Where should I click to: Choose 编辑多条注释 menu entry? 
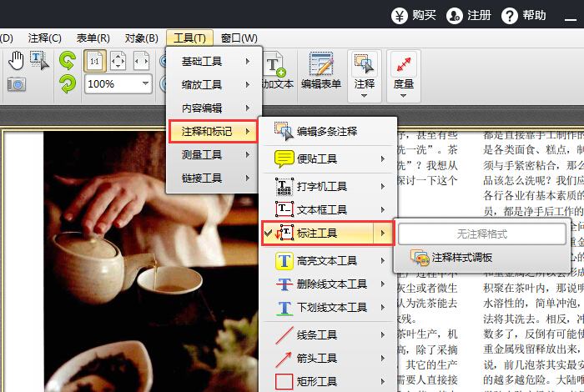329,132
